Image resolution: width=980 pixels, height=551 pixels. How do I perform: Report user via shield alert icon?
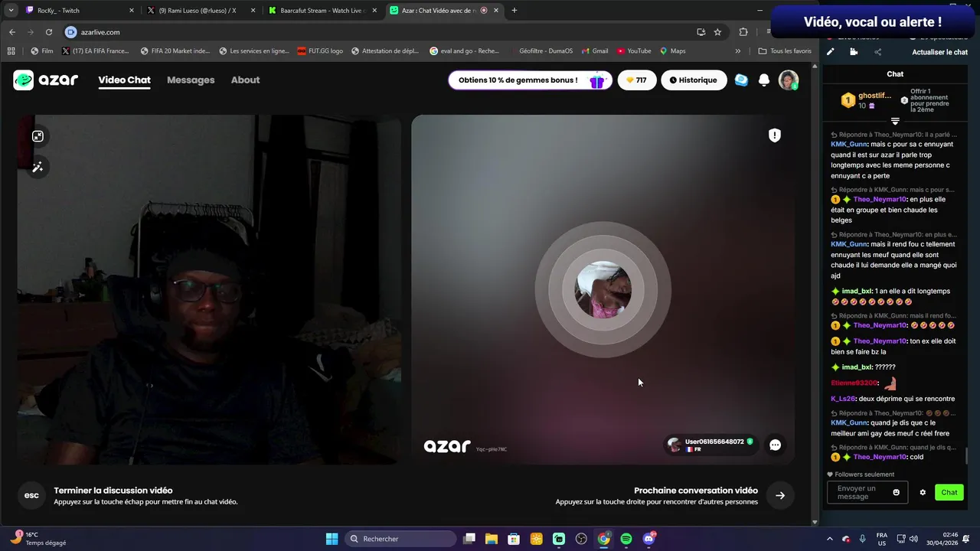pos(775,135)
